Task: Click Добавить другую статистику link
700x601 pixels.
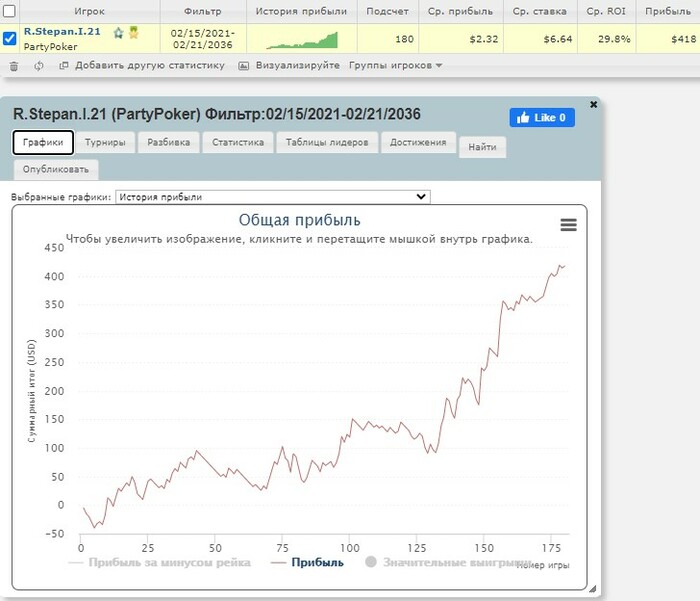Action: [x=150, y=65]
